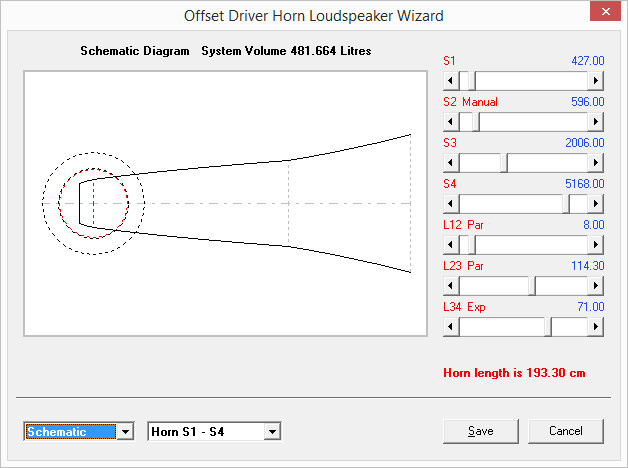Viewport: 628px width, 468px height.
Task: Click the S2 Manual slider thumb
Action: (476, 121)
